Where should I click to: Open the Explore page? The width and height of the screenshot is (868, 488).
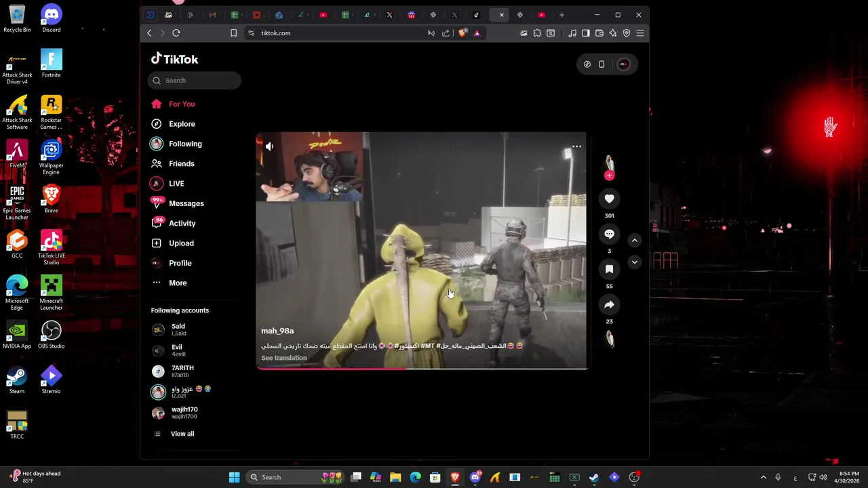(174, 124)
